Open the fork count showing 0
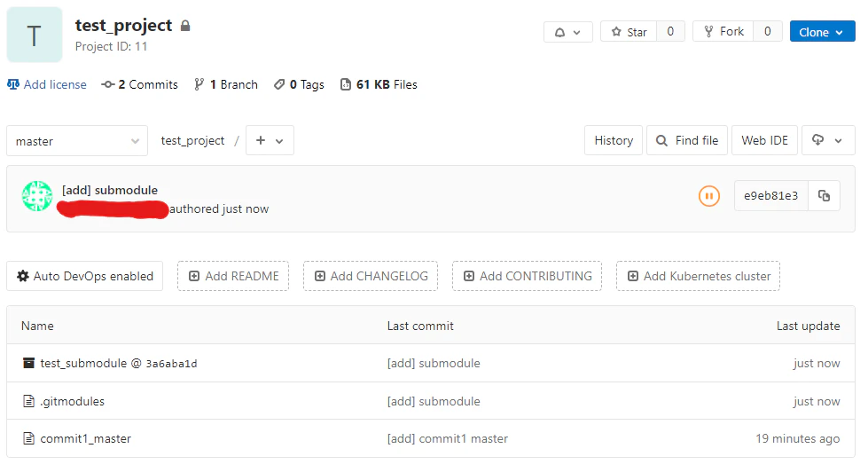The height and width of the screenshot is (472, 868). pos(767,32)
